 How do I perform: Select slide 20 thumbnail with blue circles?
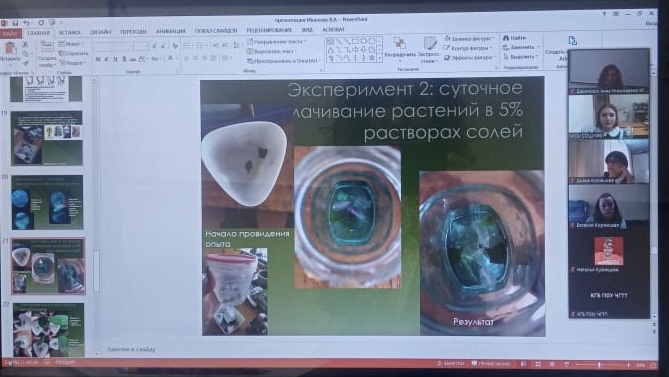[x=47, y=202]
